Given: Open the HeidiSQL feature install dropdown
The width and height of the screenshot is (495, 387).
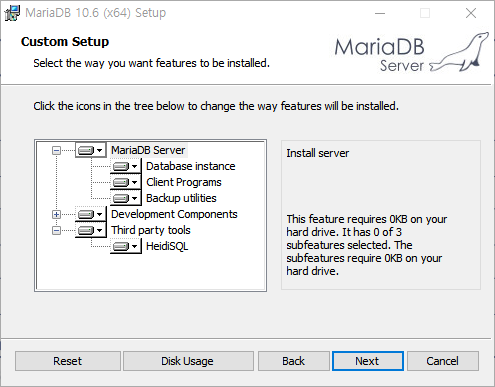Looking at the screenshot, I should coord(126,246).
